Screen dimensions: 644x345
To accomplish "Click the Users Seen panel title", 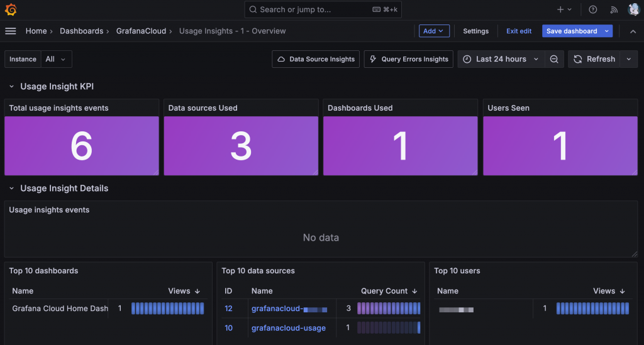I will click(x=508, y=108).
